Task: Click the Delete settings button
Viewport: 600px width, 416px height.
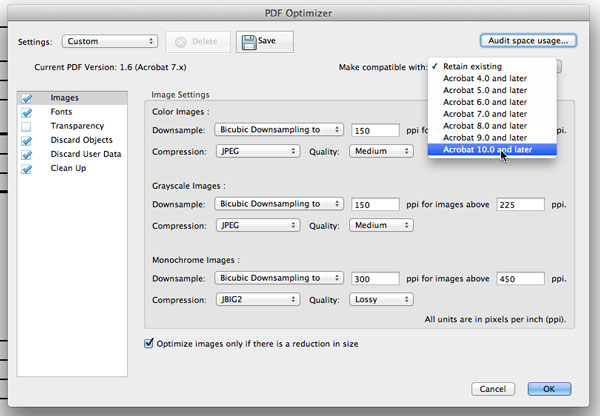Action: click(x=198, y=42)
